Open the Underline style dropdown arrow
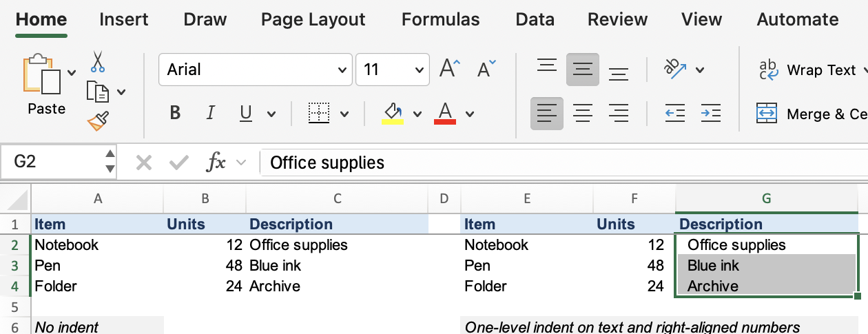Viewport: 868px width, 334px height. coord(271,114)
